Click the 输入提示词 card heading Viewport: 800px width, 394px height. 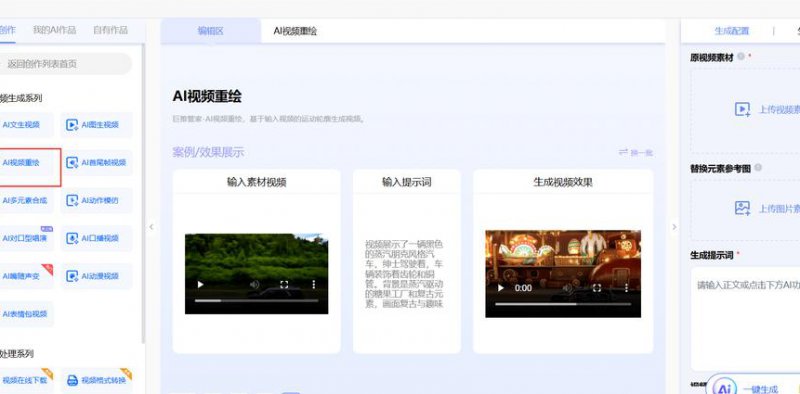pyautogui.click(x=407, y=182)
